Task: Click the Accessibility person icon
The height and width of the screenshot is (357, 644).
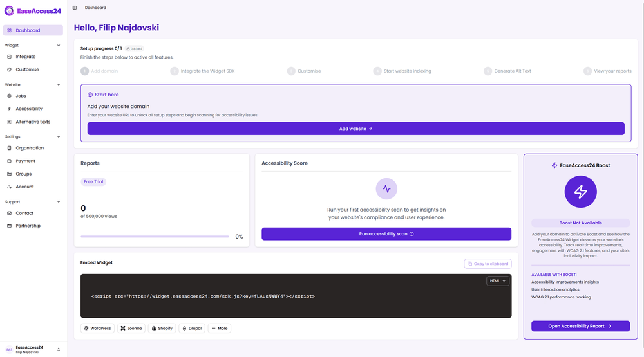Action: click(10, 109)
